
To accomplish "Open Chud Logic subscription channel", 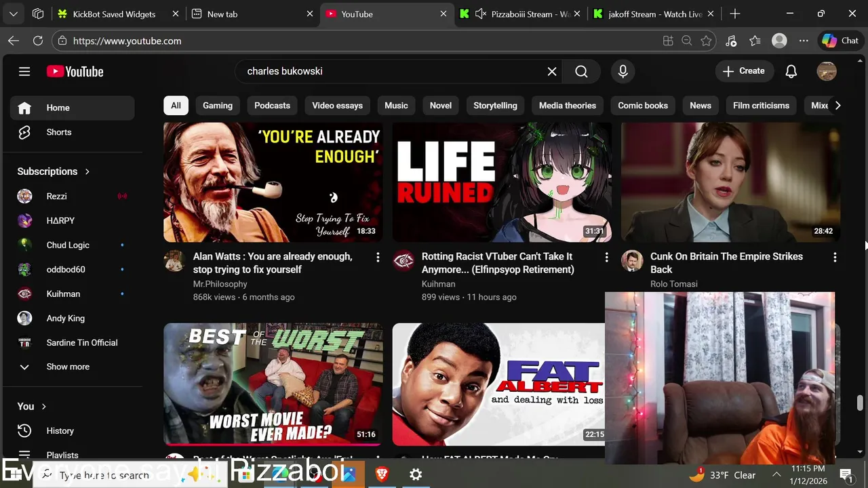I will point(72,245).
